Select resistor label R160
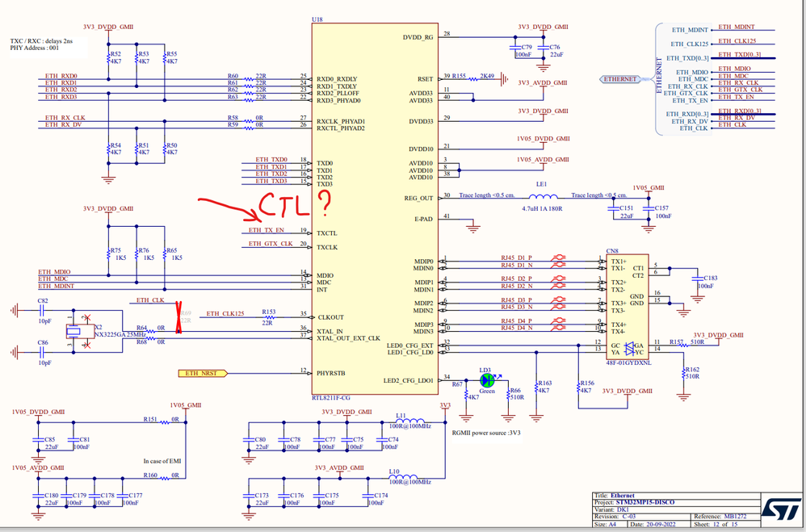The width and height of the screenshot is (806, 532). pos(150,475)
